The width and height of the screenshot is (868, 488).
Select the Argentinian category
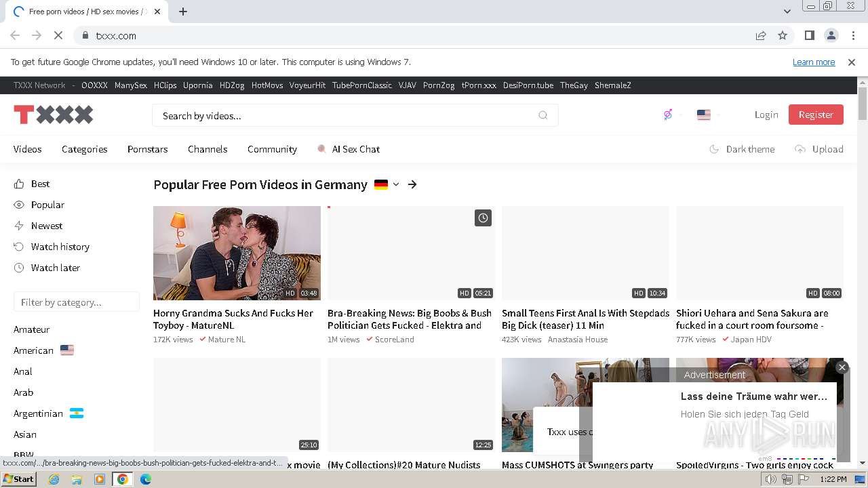click(48, 413)
